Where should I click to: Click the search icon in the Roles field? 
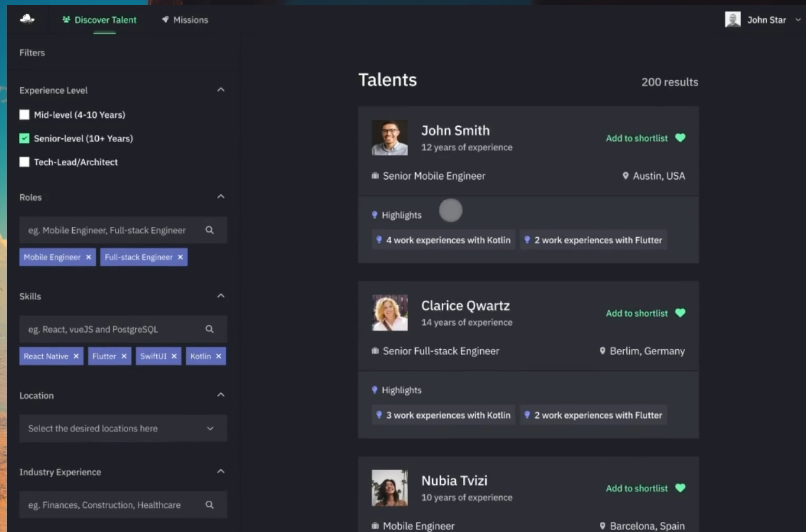point(210,231)
